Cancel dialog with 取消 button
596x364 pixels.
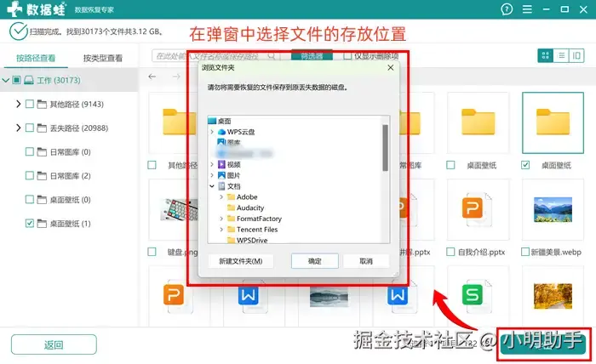coord(366,261)
